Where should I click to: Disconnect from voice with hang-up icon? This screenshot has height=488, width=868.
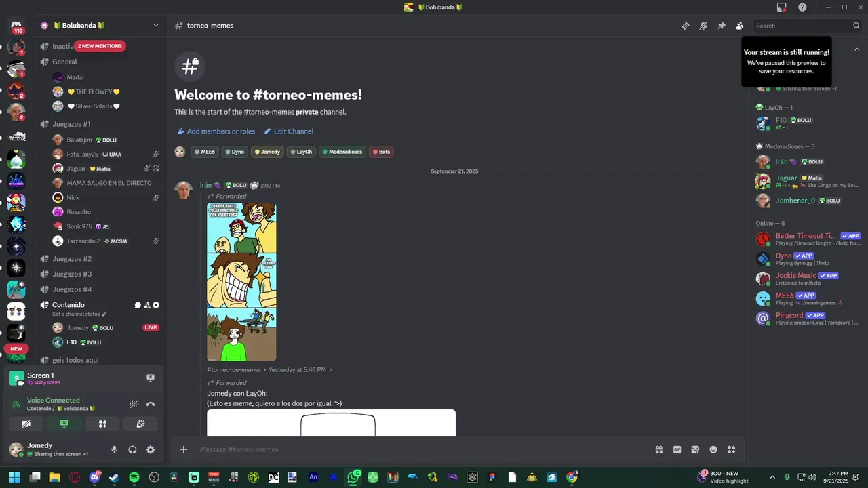pos(151,404)
